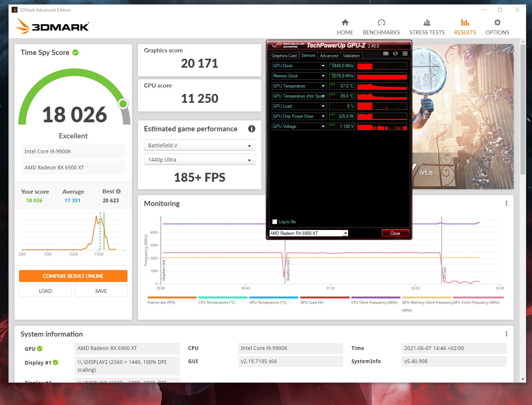Click COMPARE RESULT ONLINE button
This screenshot has height=405, width=532.
pos(73,276)
